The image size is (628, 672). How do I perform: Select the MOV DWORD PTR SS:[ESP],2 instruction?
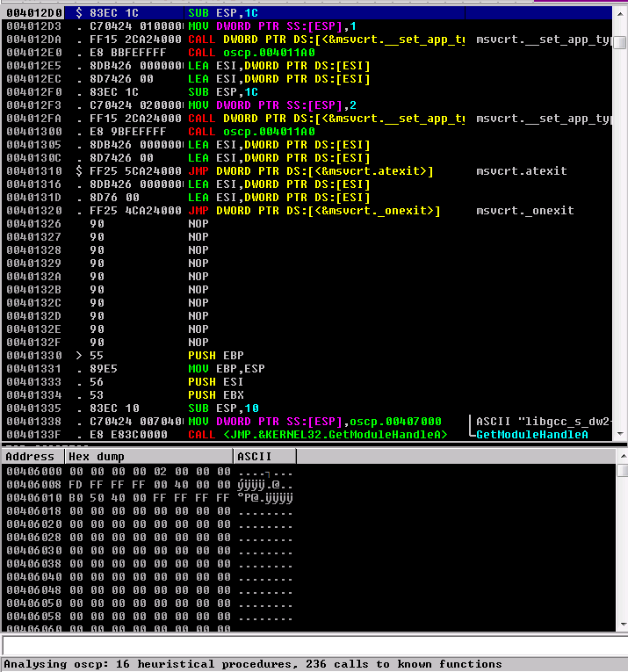click(307, 105)
